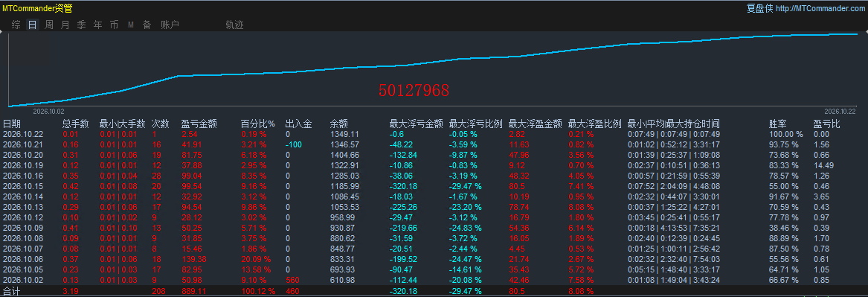868x297 pixels.
Task: Click the holding time column header
Action: click(674, 124)
